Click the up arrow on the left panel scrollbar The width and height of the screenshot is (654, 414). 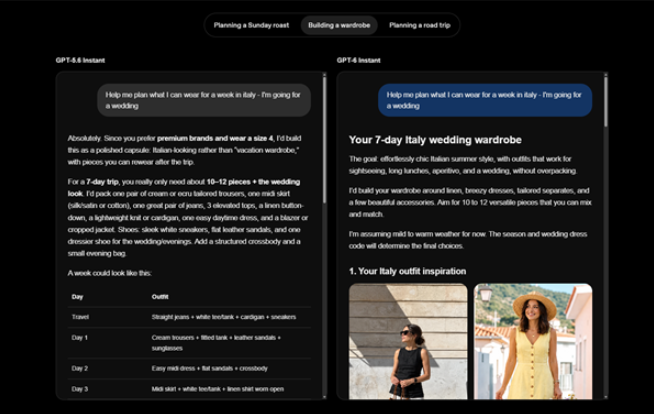pyautogui.click(x=324, y=75)
